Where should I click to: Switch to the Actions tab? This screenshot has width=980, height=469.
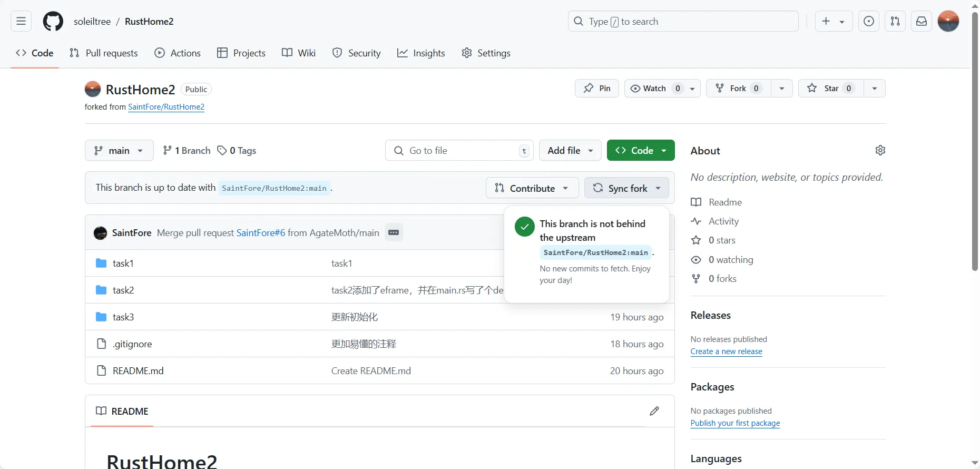[178, 53]
